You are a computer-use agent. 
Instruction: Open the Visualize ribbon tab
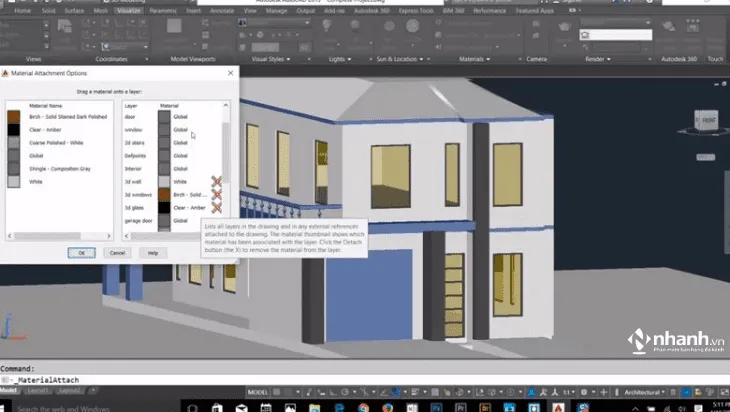(129, 11)
